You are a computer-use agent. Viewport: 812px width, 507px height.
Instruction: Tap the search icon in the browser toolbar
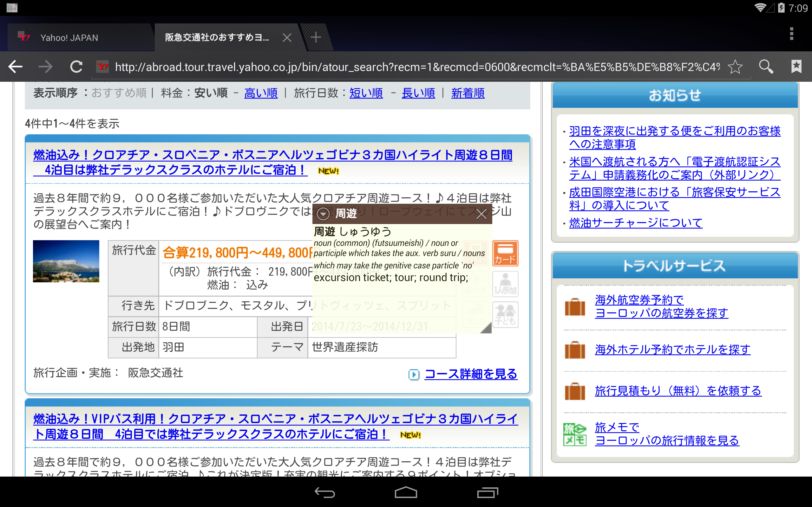765,67
